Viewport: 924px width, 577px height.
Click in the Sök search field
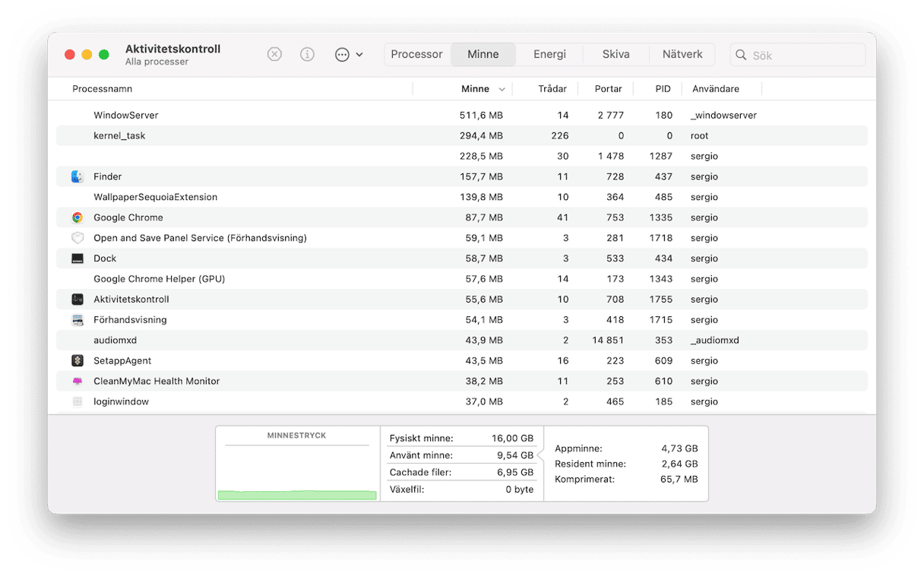(x=798, y=55)
